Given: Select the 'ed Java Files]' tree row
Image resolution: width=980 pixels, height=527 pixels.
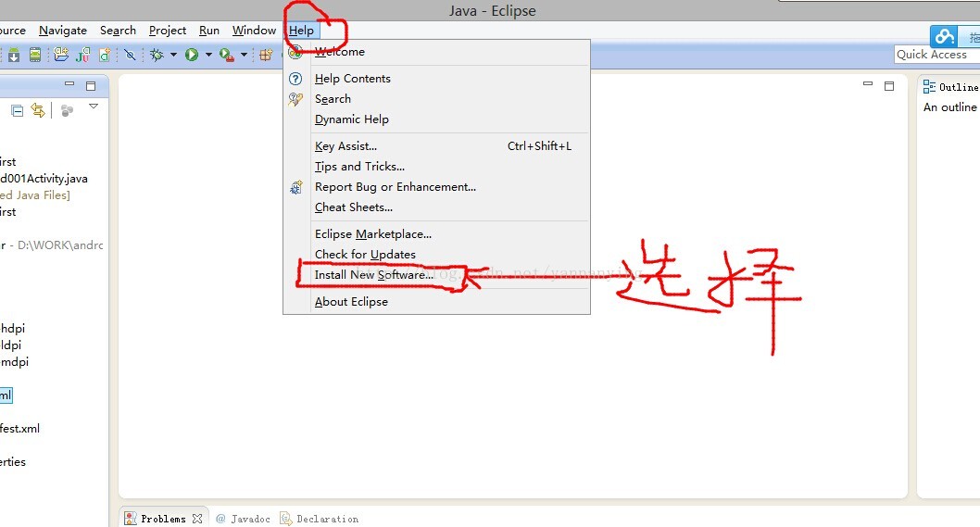Looking at the screenshot, I should 35,195.
